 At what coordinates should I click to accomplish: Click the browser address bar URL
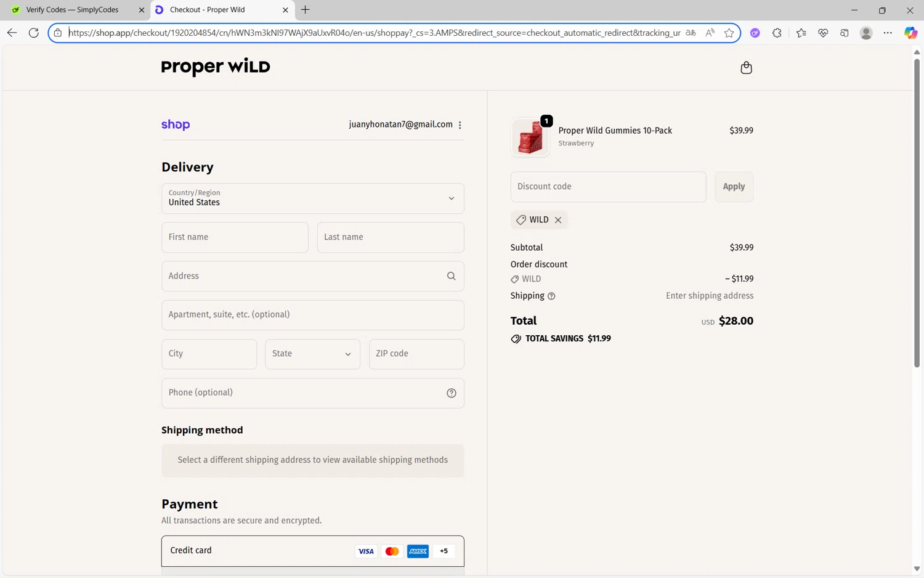[x=374, y=33]
